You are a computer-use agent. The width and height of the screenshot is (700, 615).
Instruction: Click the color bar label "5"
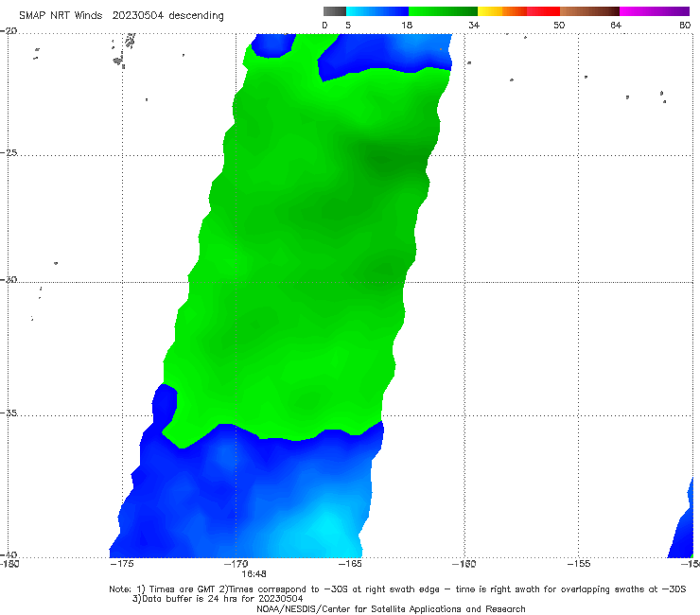348,25
